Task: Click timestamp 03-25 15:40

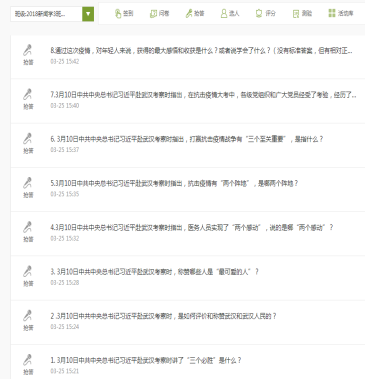Action: pyautogui.click(x=65, y=106)
